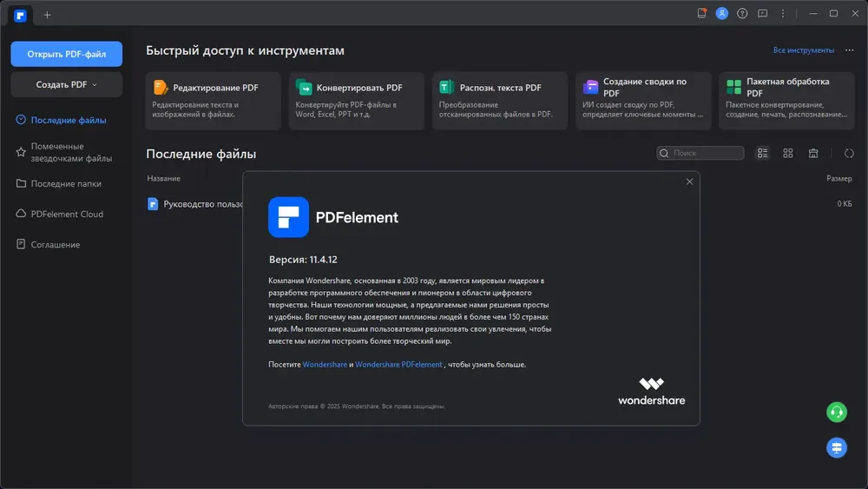Open three-dot menu next to Все инструменты
The width and height of the screenshot is (868, 489).
[x=851, y=50]
